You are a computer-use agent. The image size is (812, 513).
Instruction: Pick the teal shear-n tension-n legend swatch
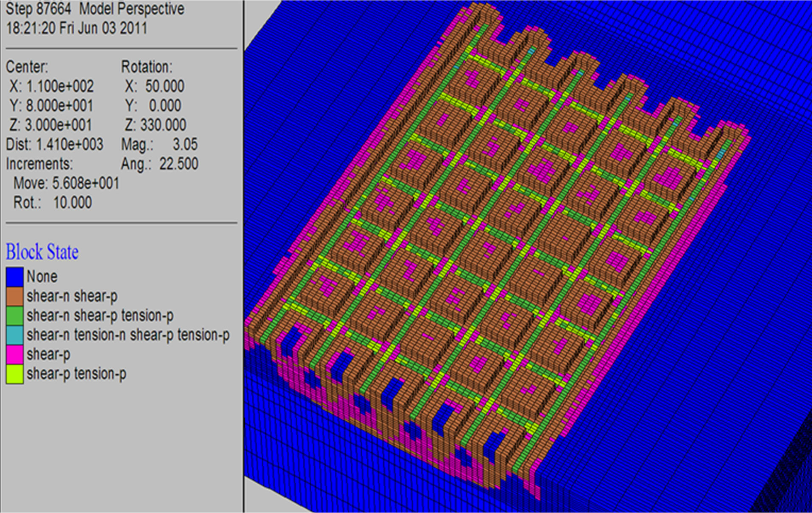point(14,335)
